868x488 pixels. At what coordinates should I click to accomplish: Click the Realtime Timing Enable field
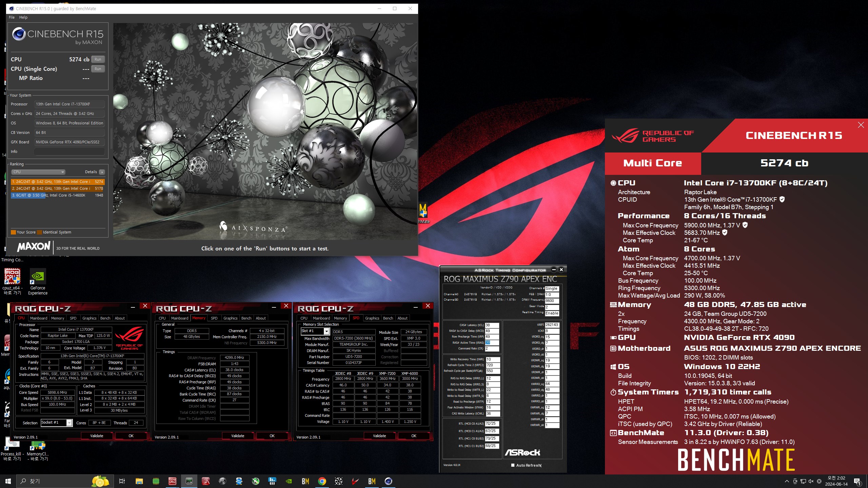552,313
